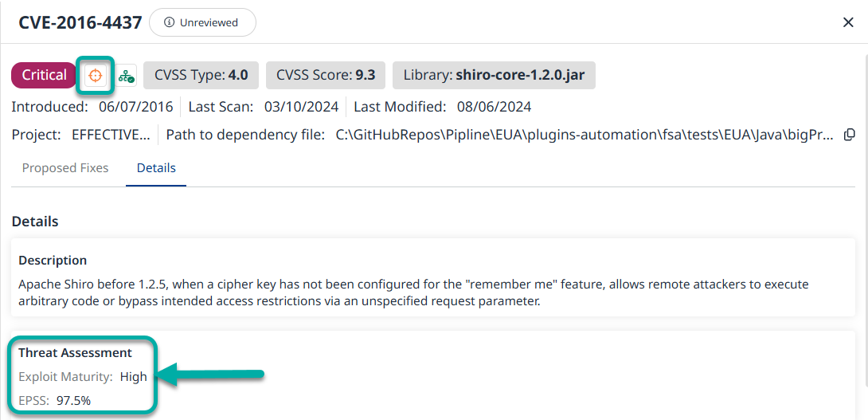Screen dimensions: 868x420
Task: Click the CVSS Type 4.0 chip
Action: click(x=201, y=76)
